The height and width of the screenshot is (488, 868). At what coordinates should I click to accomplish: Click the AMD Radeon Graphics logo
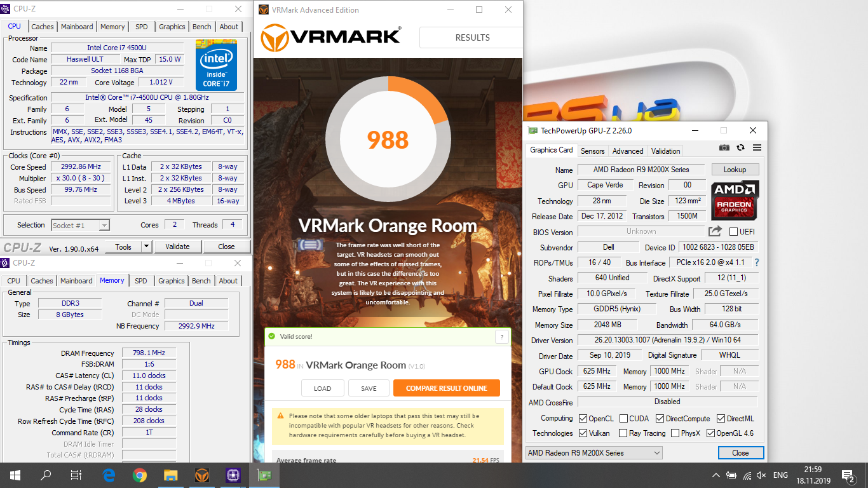pos(735,200)
